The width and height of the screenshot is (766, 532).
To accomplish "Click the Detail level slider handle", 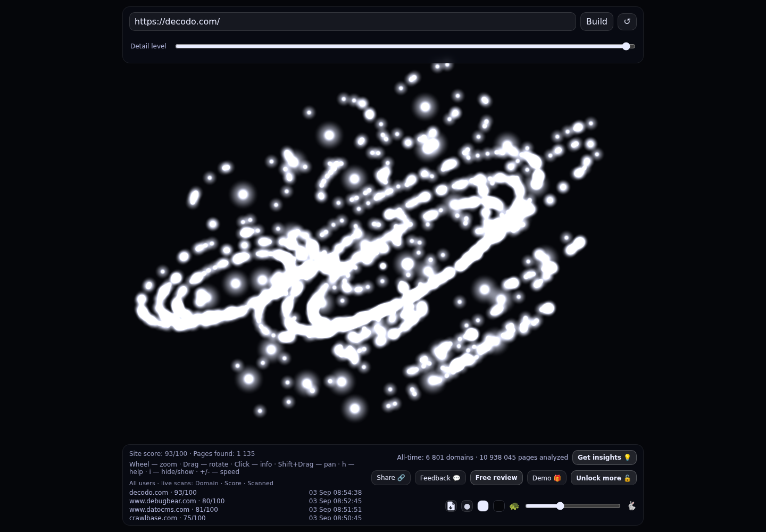I will (626, 46).
